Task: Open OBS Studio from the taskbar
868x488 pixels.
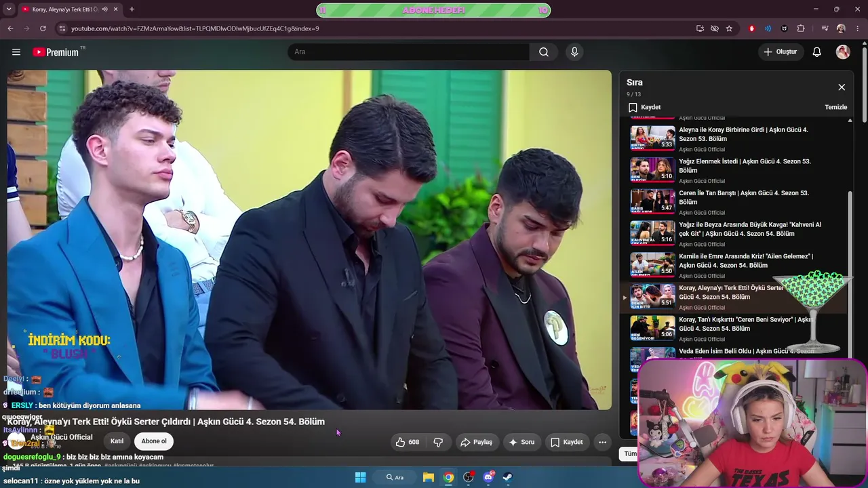Action: tap(468, 477)
